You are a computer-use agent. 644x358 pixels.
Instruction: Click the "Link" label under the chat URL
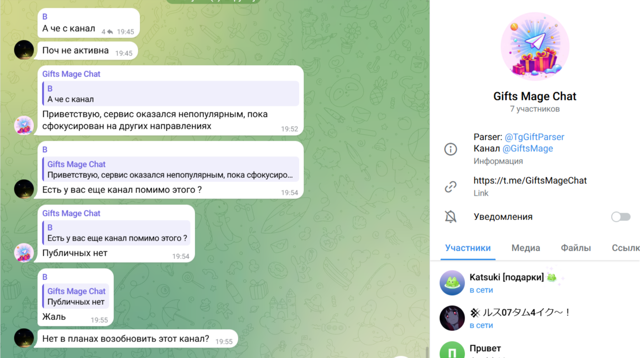tap(481, 193)
